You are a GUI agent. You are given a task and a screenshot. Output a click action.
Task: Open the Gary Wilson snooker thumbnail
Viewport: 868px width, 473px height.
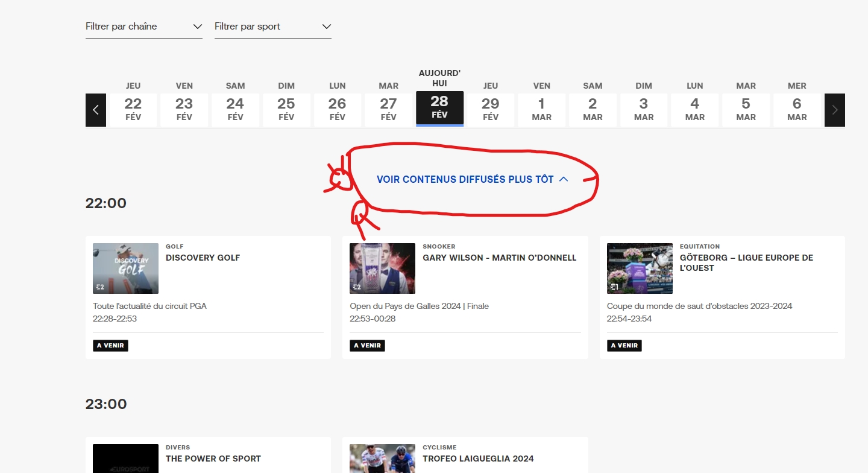click(x=383, y=268)
